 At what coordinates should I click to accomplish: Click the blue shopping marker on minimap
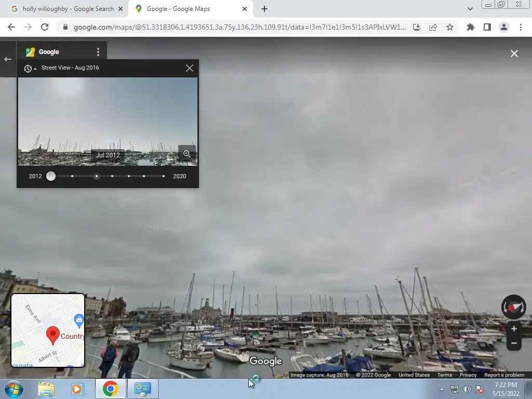click(x=79, y=320)
